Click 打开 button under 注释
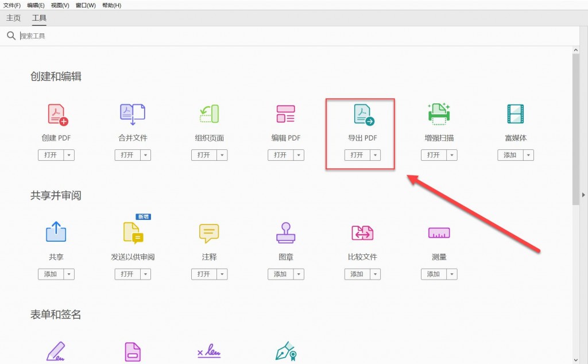This screenshot has height=364, width=588. click(x=204, y=274)
